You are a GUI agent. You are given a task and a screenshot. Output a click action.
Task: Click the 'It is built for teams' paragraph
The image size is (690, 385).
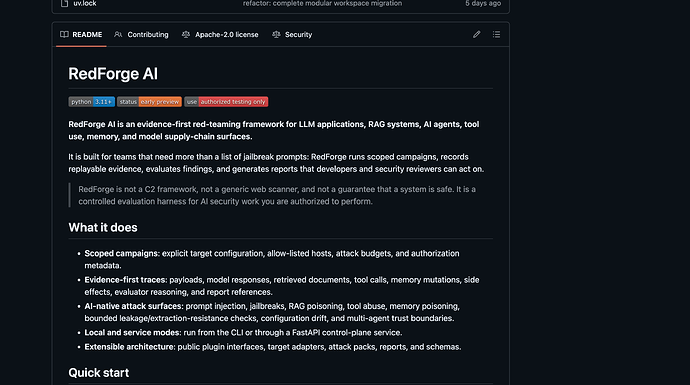(276, 163)
